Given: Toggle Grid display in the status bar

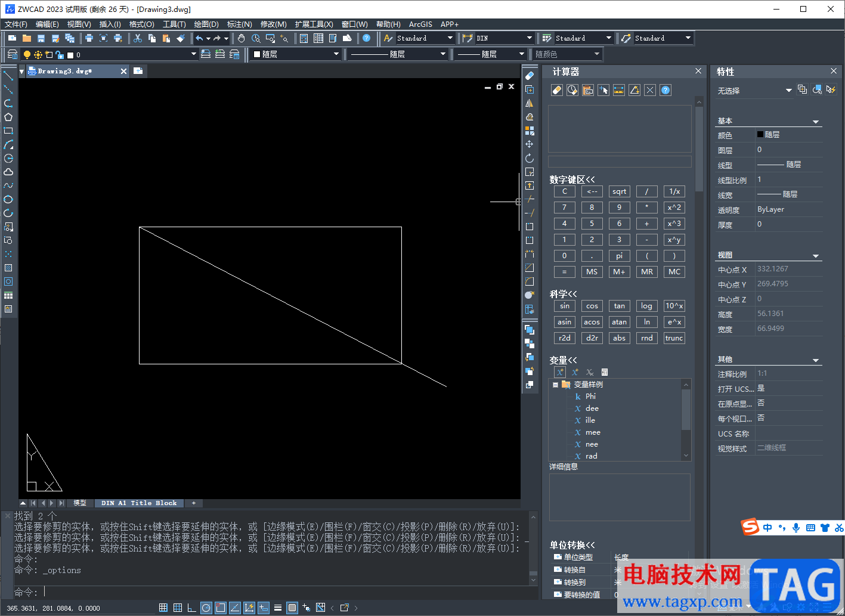Looking at the screenshot, I should pyautogui.click(x=177, y=608).
